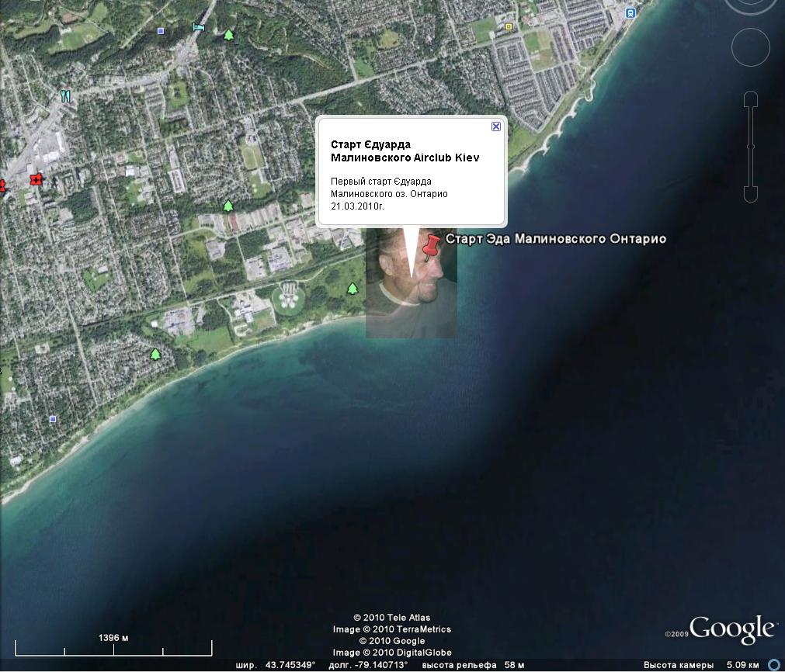The height and width of the screenshot is (672, 785).
Task: Click the Move joystick navigation ring
Action: 750,48
